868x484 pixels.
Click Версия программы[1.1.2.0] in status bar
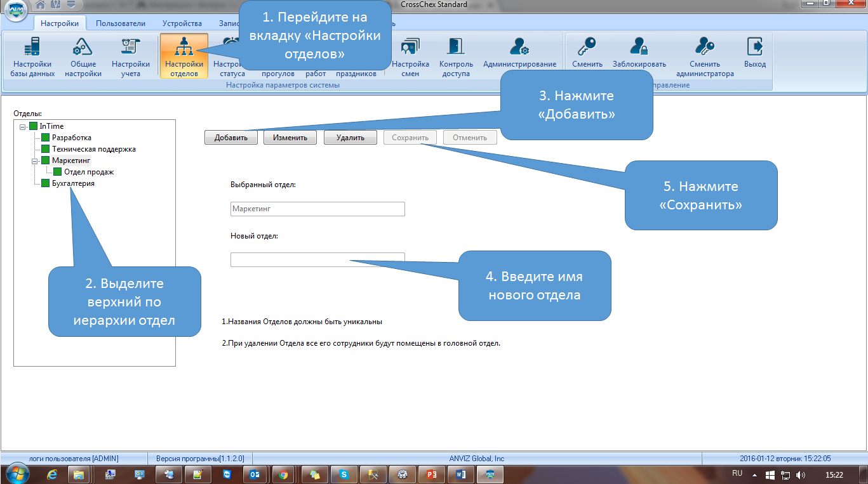point(200,458)
